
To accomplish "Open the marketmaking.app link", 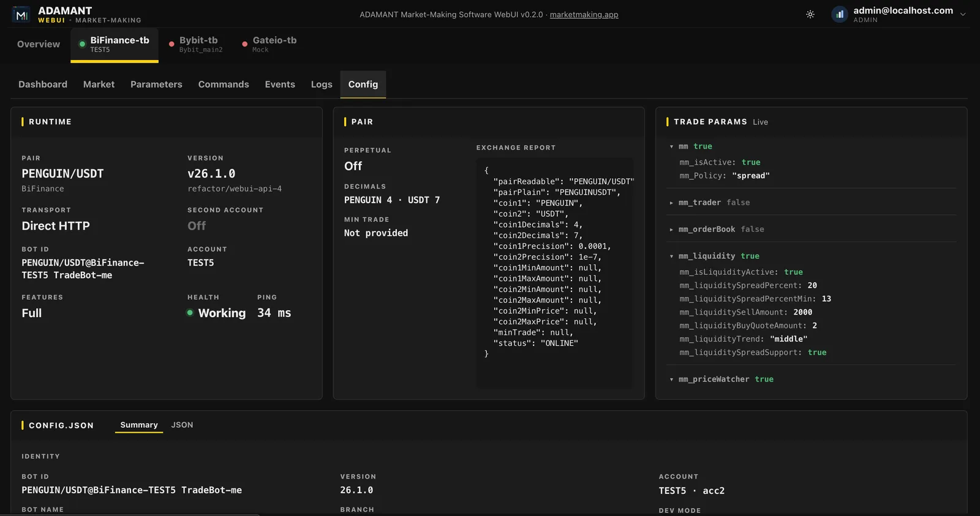I will coord(584,15).
